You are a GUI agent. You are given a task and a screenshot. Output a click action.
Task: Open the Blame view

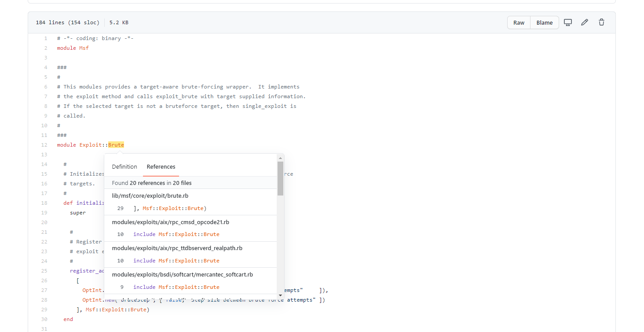pos(544,22)
